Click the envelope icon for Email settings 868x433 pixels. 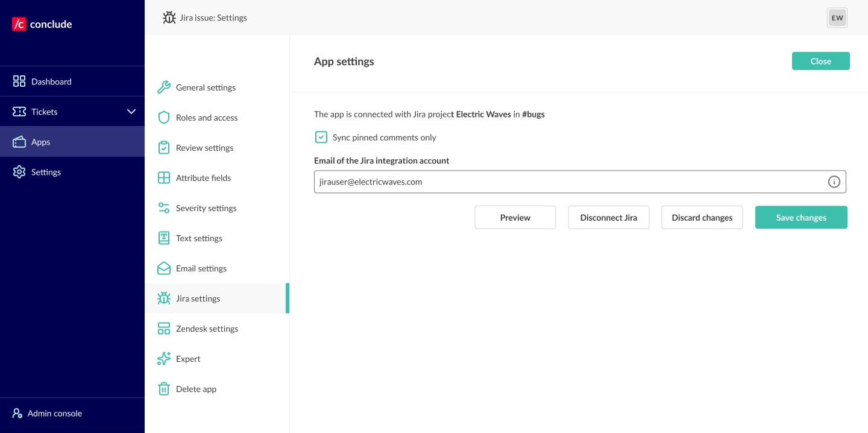point(163,268)
